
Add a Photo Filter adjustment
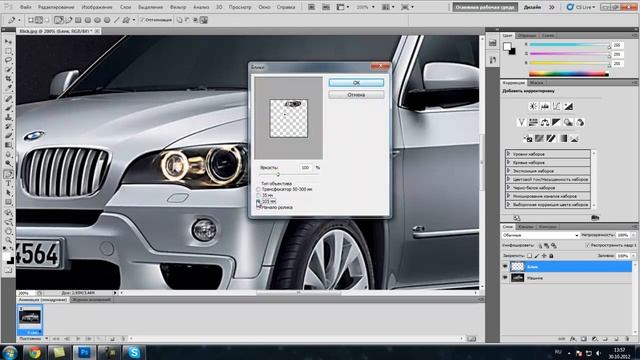(568, 122)
